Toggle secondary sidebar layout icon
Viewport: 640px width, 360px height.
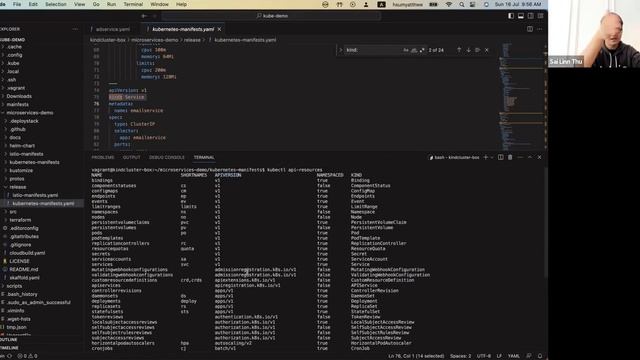[531, 16]
